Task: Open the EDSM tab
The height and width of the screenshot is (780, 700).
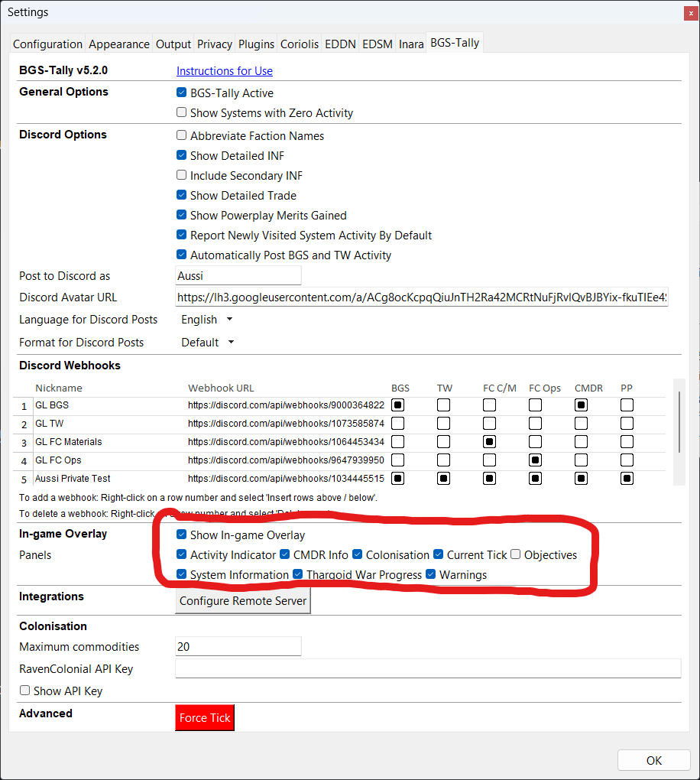Action: [378, 44]
